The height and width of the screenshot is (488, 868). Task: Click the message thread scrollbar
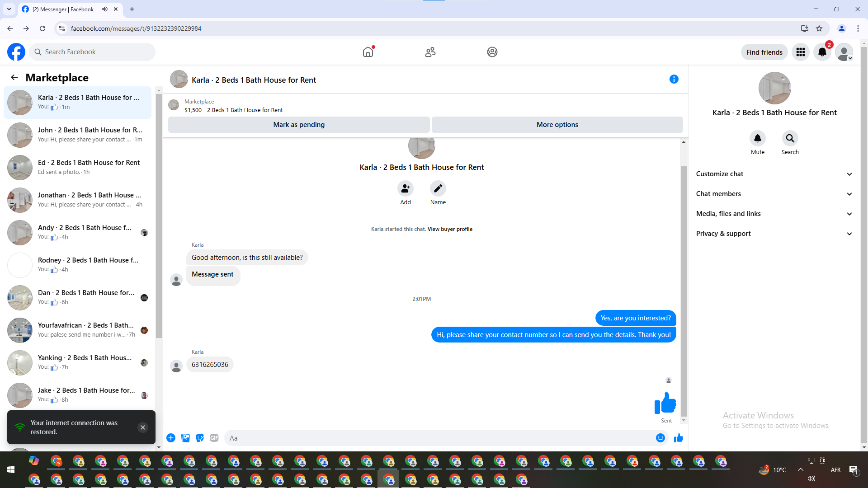point(684,291)
